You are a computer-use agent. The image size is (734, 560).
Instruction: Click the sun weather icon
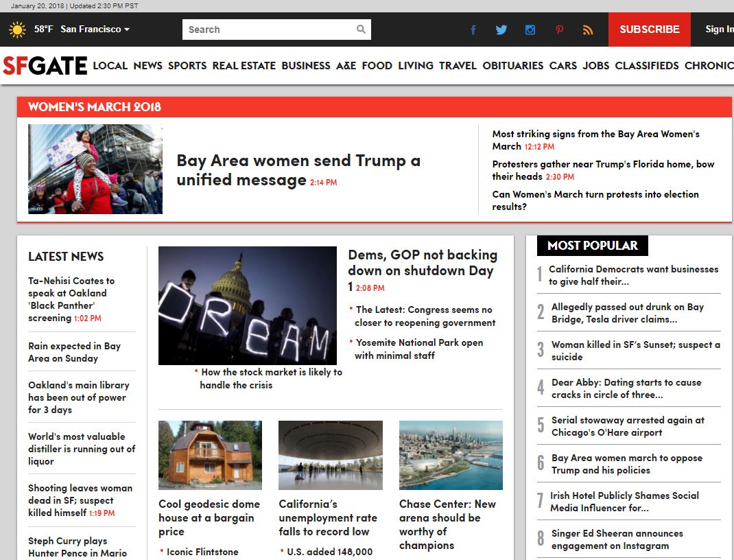tap(17, 30)
